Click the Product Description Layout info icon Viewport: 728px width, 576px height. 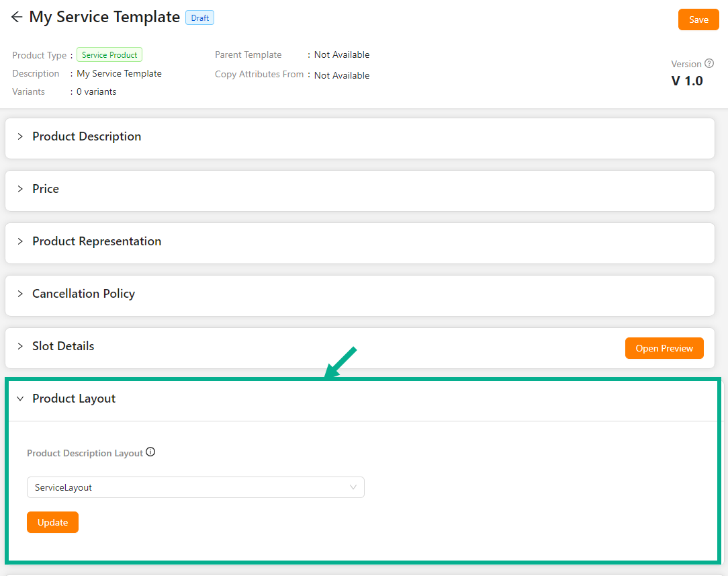(150, 452)
